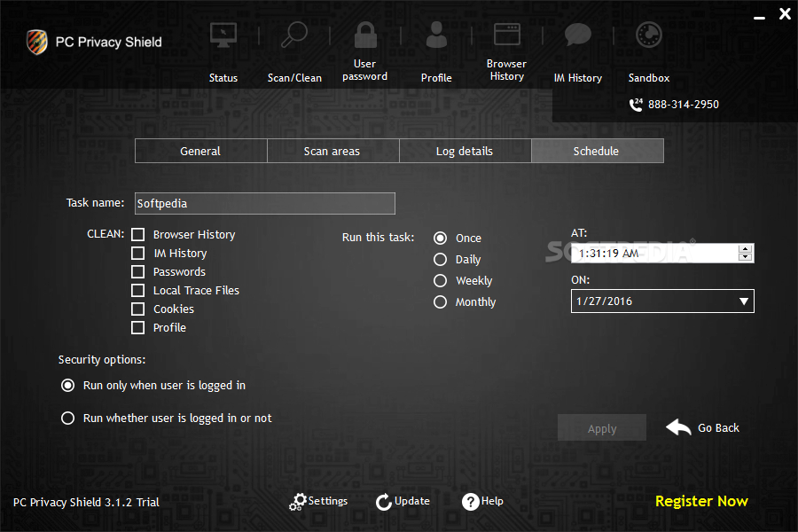This screenshot has width=798, height=532.
Task: Open the User password lock icon
Action: pos(365,35)
